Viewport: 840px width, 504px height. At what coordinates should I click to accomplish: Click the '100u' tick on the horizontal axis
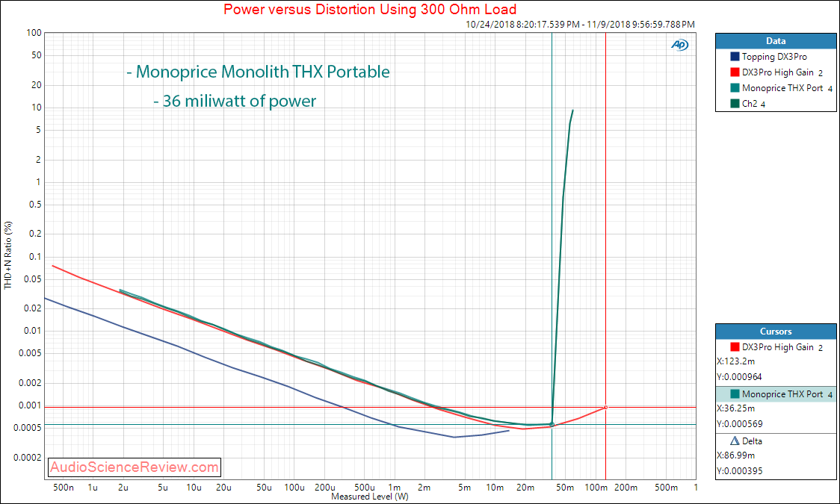click(294, 488)
